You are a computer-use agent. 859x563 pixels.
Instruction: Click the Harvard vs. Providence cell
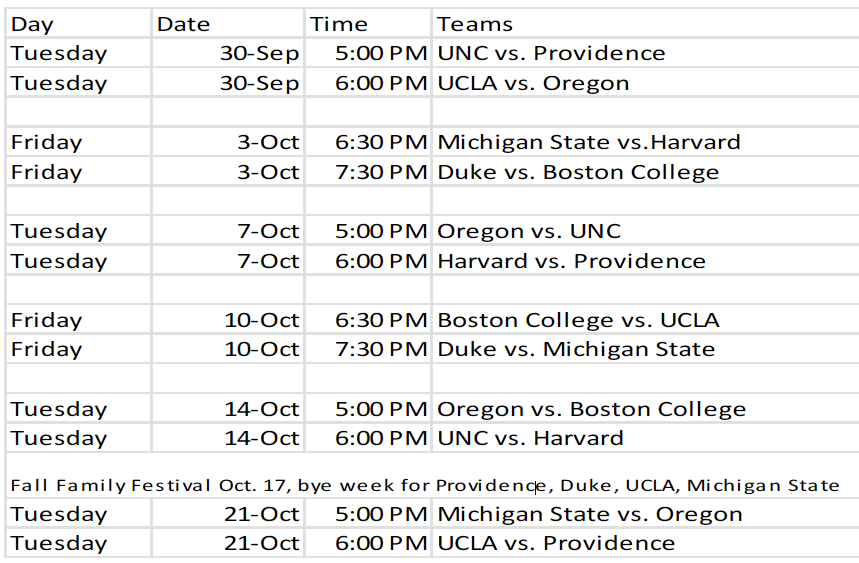[571, 261]
